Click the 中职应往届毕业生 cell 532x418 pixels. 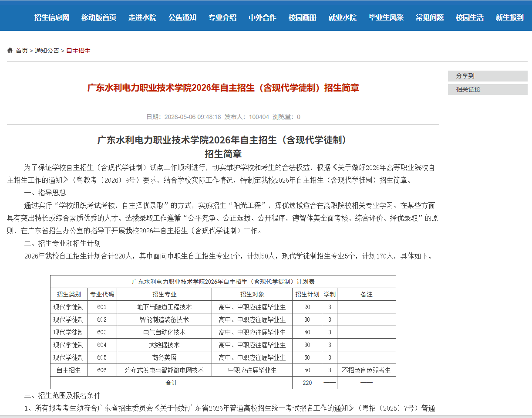(x=252, y=370)
